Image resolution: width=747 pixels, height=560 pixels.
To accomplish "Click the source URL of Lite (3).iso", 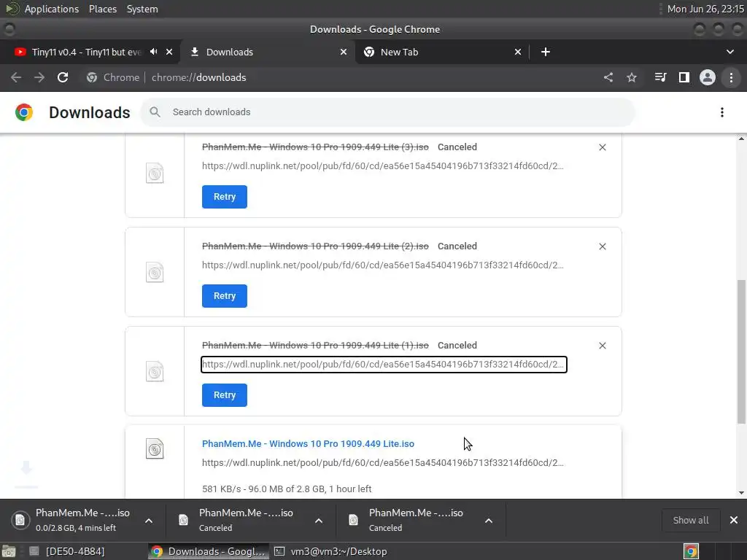I will pyautogui.click(x=382, y=166).
